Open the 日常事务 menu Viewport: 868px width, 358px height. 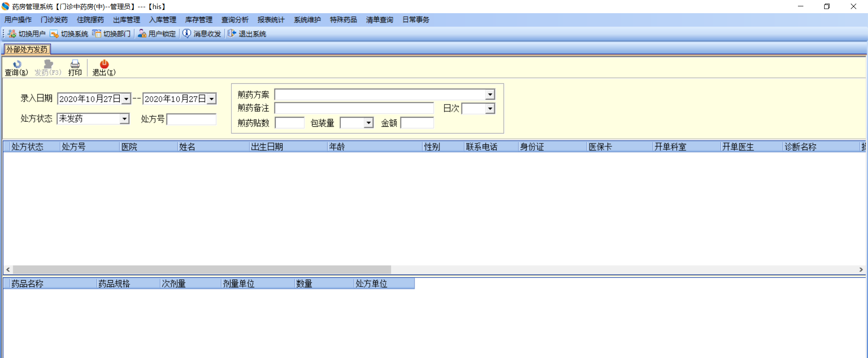tap(416, 20)
